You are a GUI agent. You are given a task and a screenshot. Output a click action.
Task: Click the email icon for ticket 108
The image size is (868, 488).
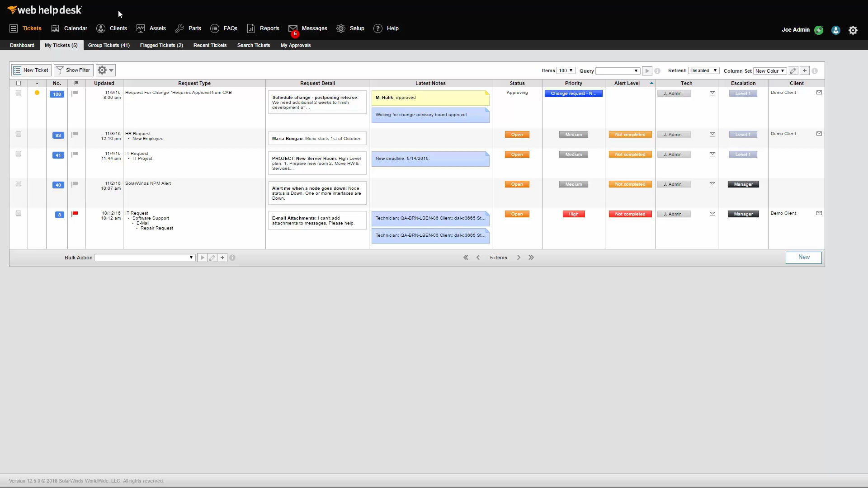point(712,93)
